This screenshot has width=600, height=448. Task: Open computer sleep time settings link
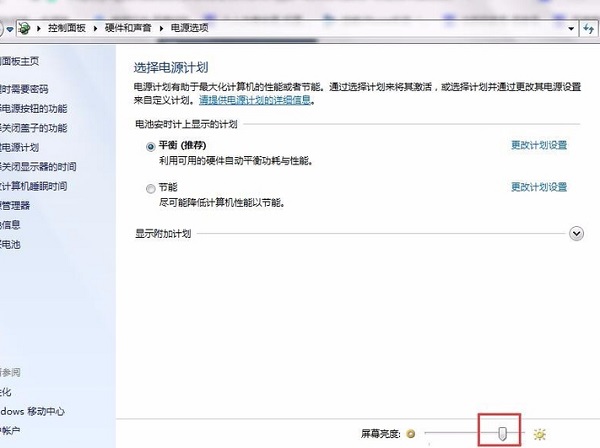(35, 186)
